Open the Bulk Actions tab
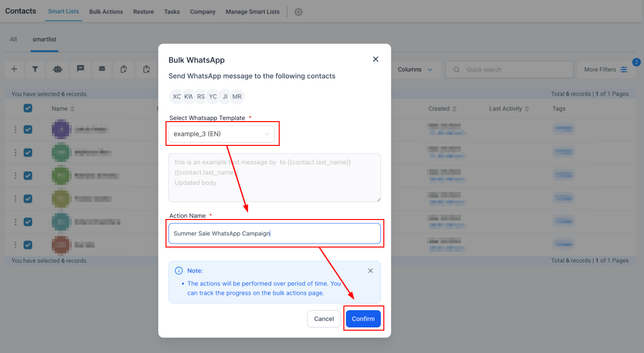 (106, 11)
